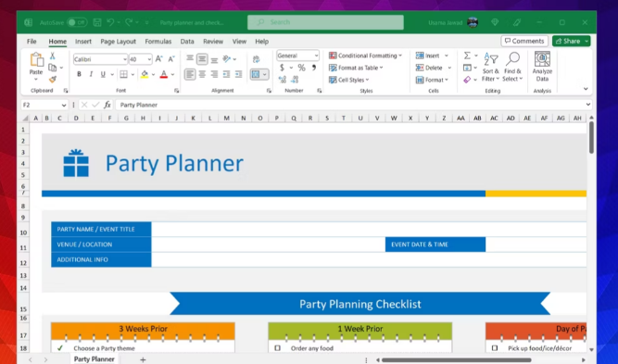Viewport: 618px width, 364px height.
Task: Click Decrease Font Size icon
Action: (171, 59)
